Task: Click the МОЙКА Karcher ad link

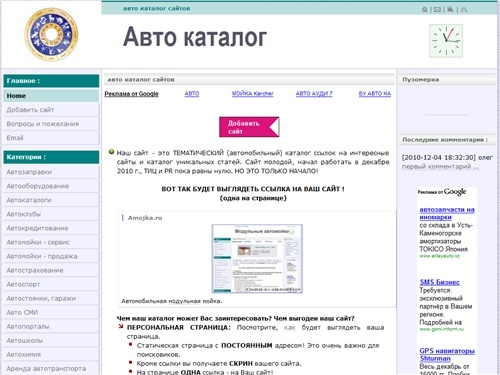Action: tap(253, 94)
